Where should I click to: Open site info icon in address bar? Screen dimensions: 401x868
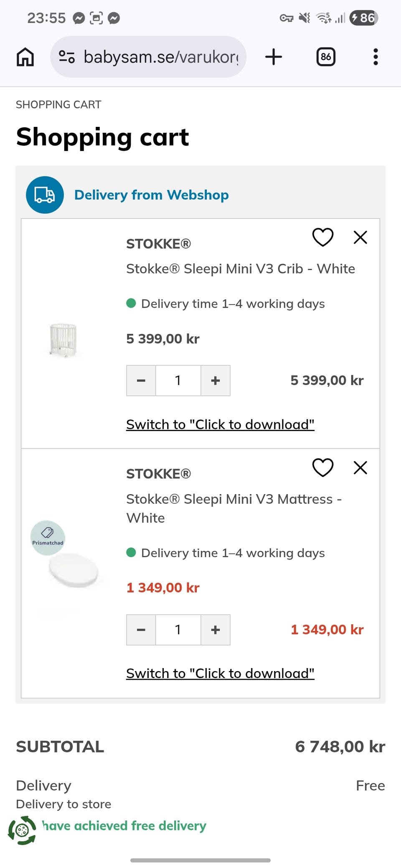[x=67, y=56]
